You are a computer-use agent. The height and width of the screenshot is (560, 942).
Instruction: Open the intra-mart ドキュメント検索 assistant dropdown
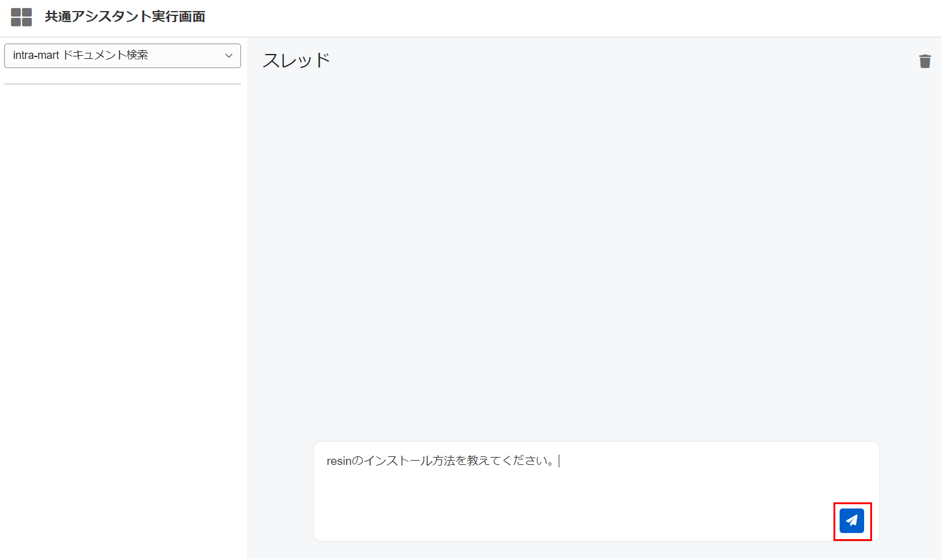pyautogui.click(x=123, y=56)
